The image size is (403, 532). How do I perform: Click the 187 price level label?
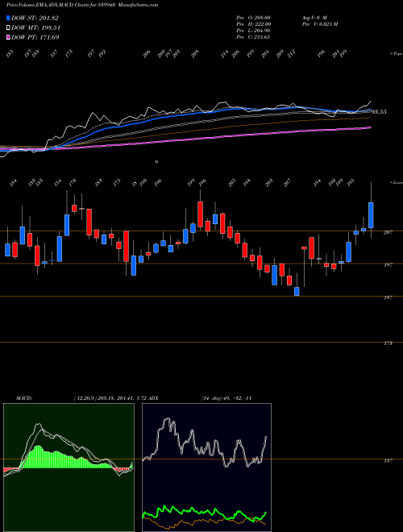(388, 297)
